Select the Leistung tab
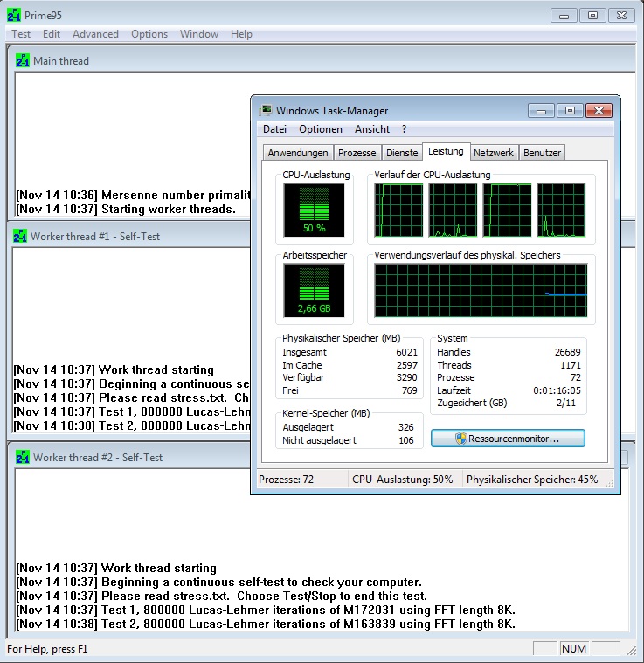Screen dimensions: 644x663 446,151
